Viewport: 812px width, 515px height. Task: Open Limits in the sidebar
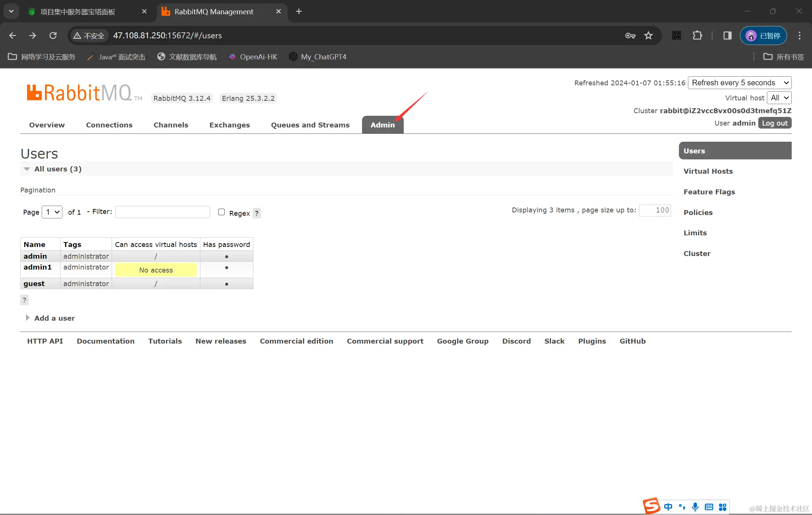[695, 233]
